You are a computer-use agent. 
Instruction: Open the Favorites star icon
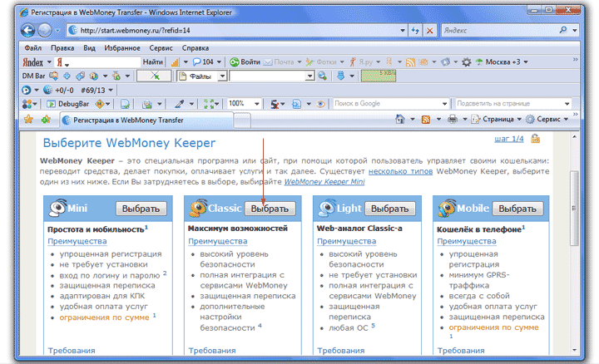tap(28, 120)
